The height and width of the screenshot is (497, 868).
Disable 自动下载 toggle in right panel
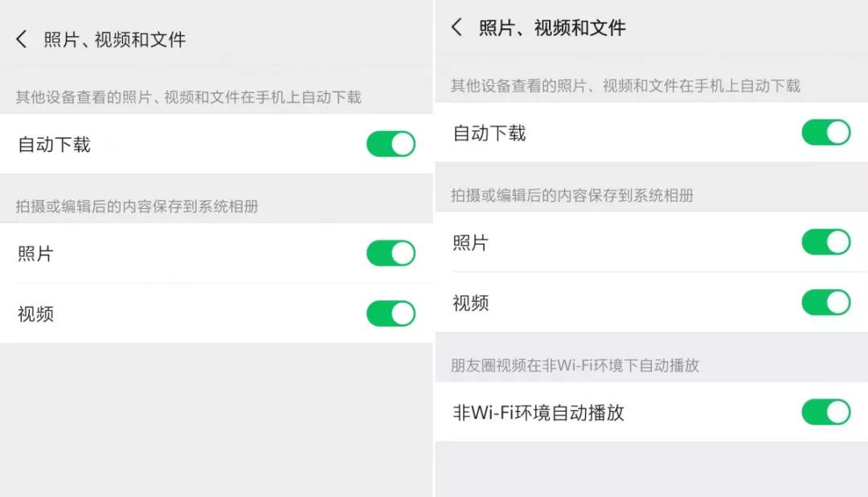click(x=825, y=132)
